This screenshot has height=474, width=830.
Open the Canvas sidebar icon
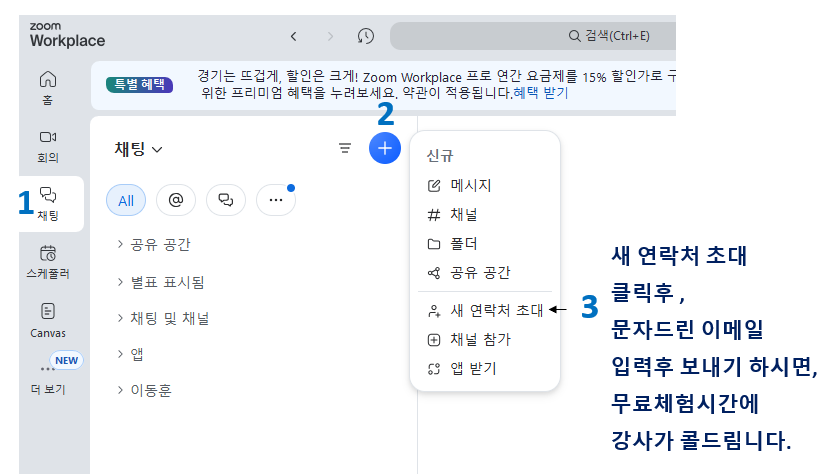coord(48,320)
